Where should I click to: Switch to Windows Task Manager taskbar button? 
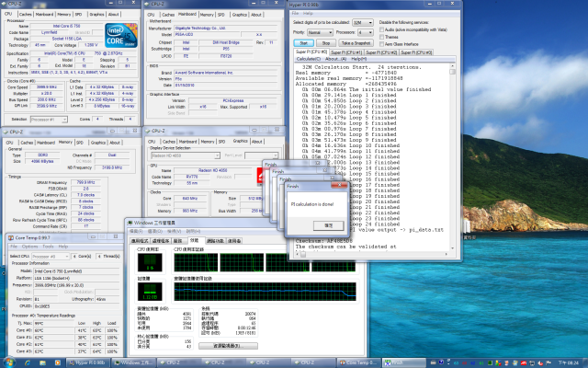tap(133, 362)
